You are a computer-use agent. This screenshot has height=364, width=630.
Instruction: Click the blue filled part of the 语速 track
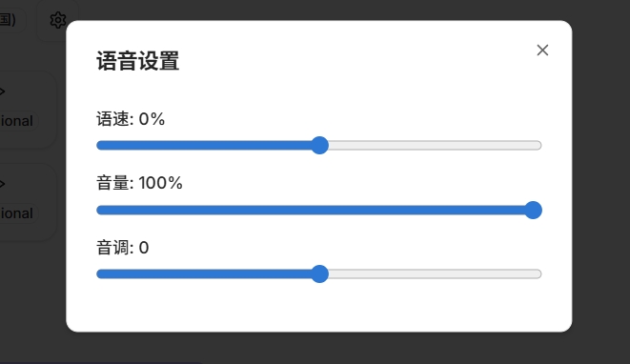pyautogui.click(x=204, y=145)
